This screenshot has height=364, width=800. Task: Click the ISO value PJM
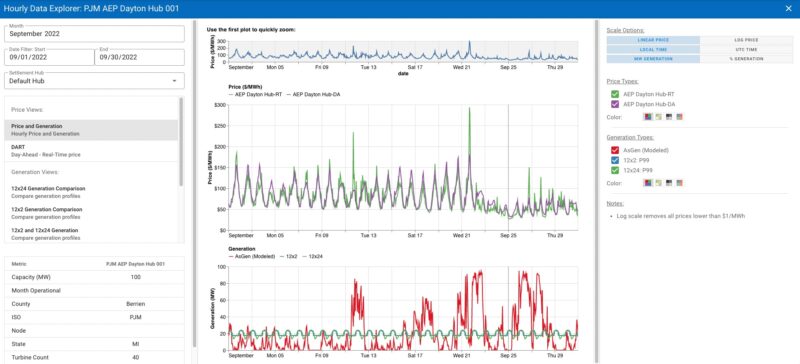coord(136,317)
